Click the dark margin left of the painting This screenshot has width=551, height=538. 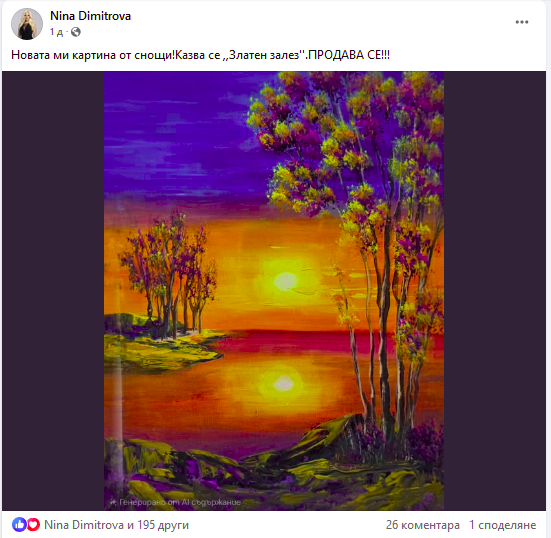tap(53, 291)
